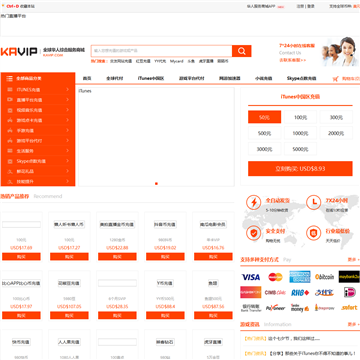Screen dimensions: 360x360
Task: Click the magnifier search button
Action: tap(242, 51)
